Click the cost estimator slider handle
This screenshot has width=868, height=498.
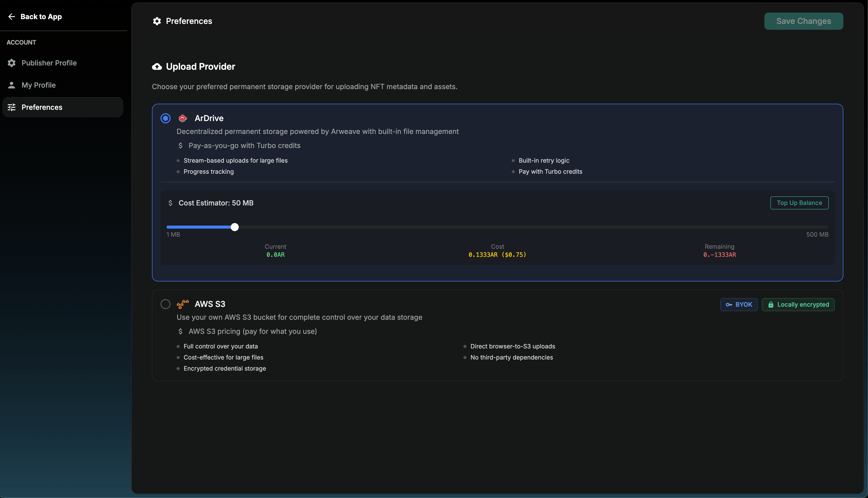pyautogui.click(x=235, y=227)
